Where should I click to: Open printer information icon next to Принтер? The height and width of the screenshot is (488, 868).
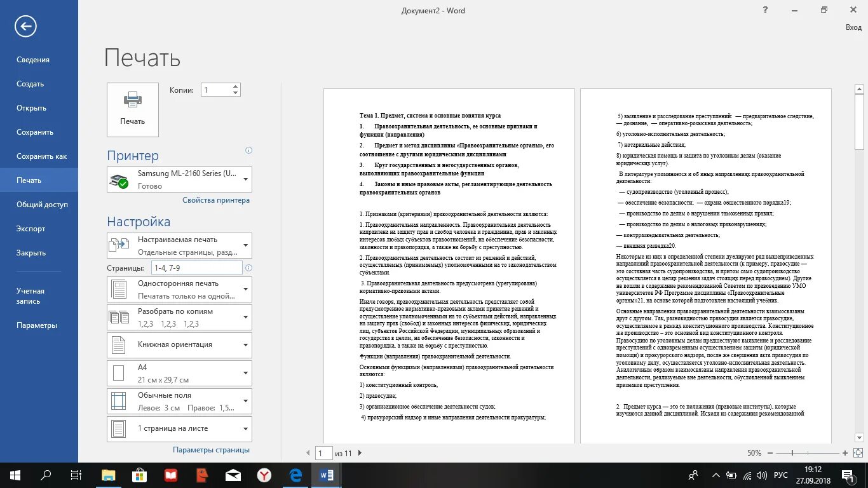248,151
